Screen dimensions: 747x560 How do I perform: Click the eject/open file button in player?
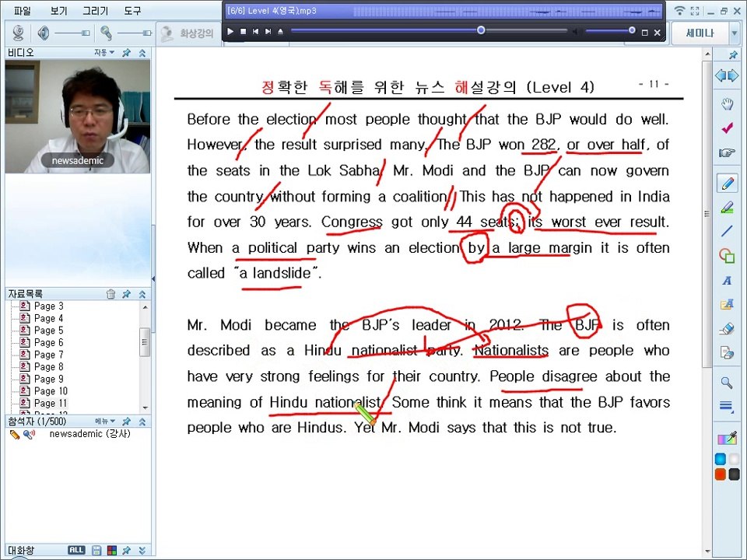coord(281,31)
